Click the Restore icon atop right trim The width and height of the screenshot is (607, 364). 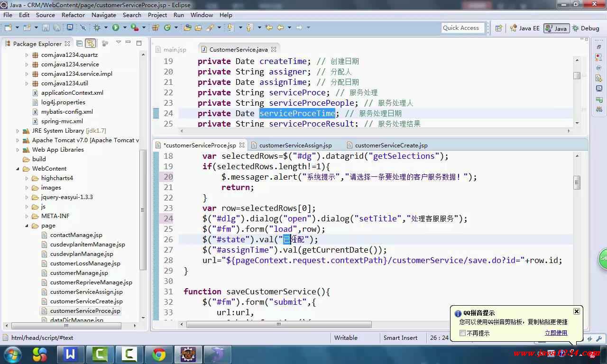click(x=599, y=47)
